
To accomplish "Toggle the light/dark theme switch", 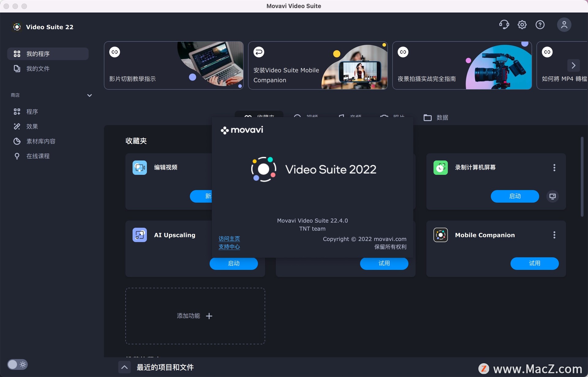I will tap(17, 364).
